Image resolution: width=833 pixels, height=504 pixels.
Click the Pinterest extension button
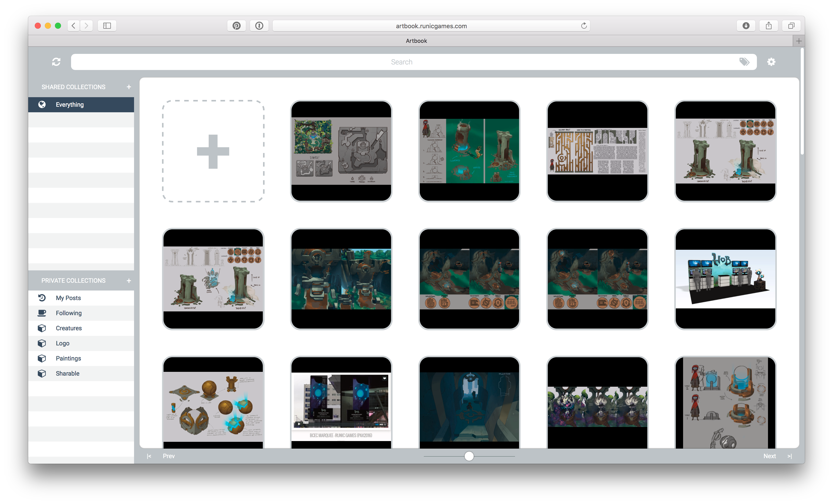click(x=236, y=26)
